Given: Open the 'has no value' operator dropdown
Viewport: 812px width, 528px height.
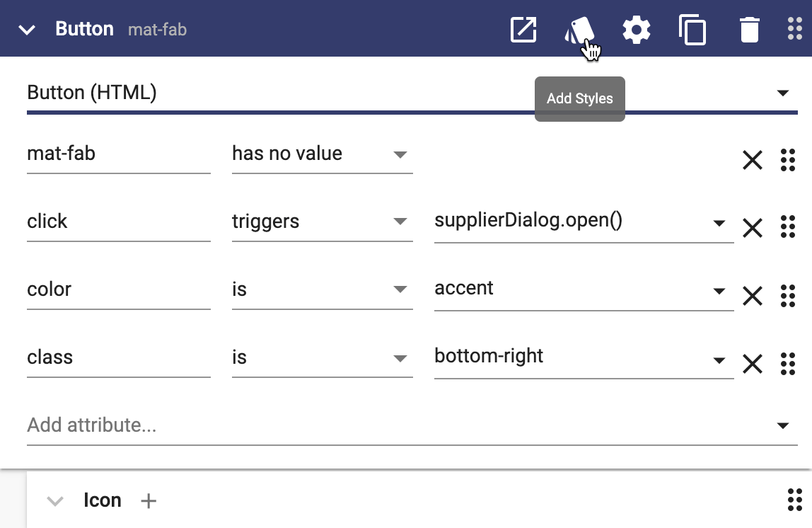Looking at the screenshot, I should (400, 154).
